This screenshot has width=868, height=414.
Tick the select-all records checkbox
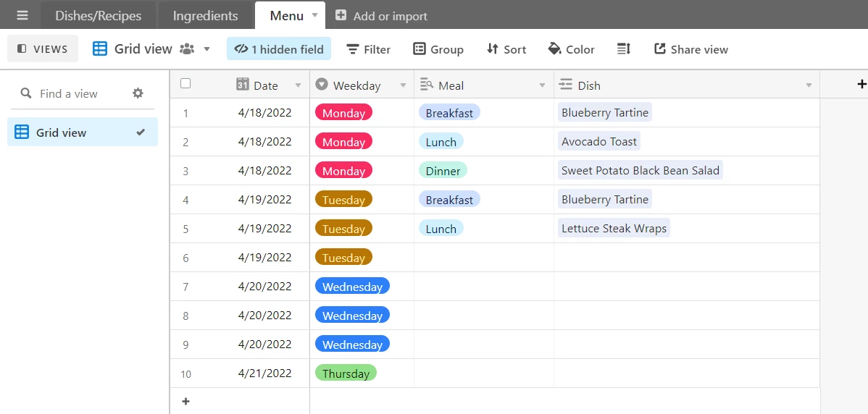(185, 83)
